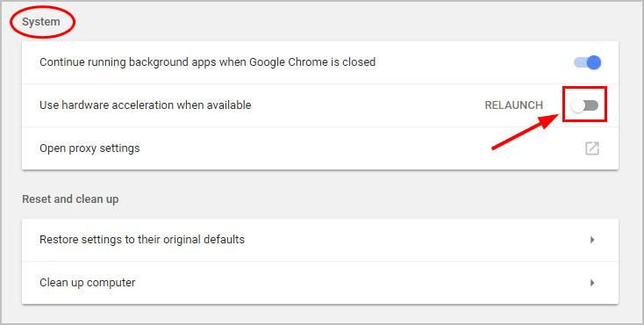The width and height of the screenshot is (644, 325).
Task: Click the 'Open proxy settings' label
Action: (89, 148)
